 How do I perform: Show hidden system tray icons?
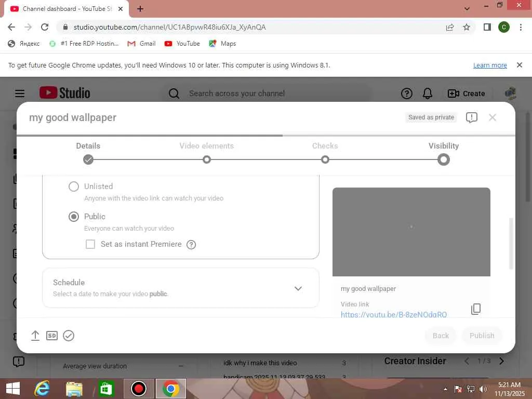[445, 389]
